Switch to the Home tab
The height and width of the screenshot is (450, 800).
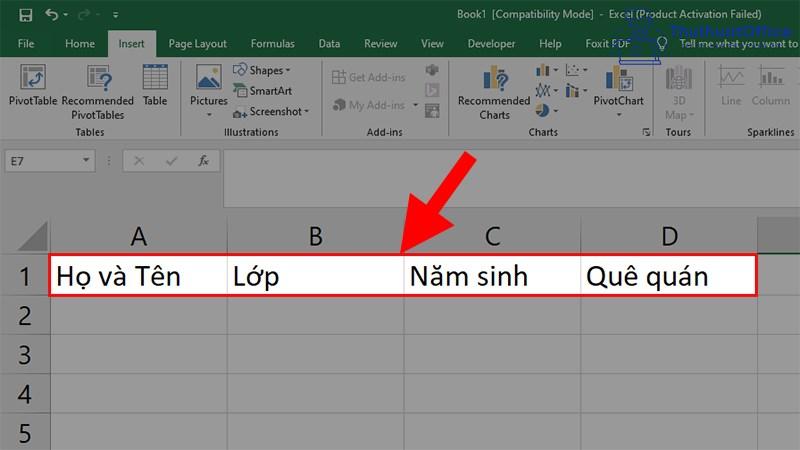[80, 44]
